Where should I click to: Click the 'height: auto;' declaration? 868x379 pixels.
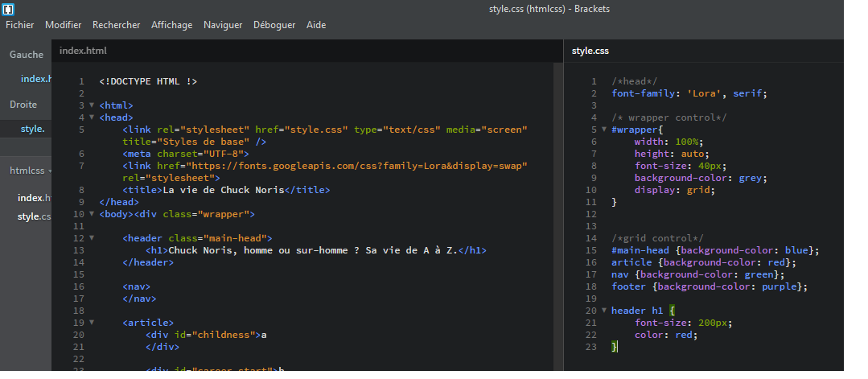point(672,154)
